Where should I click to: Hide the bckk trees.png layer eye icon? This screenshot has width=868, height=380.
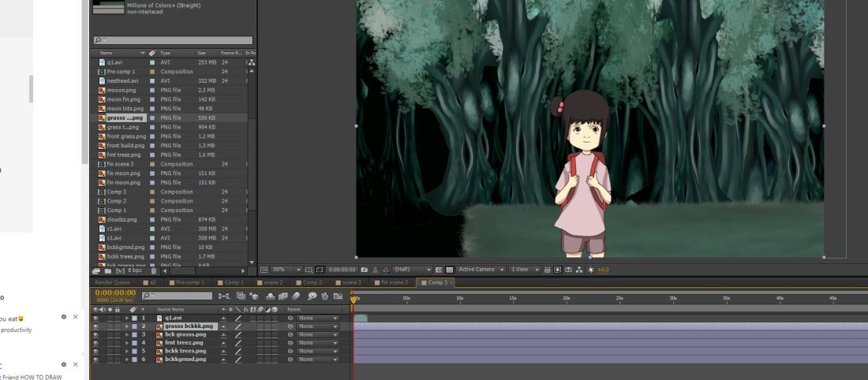(x=95, y=352)
